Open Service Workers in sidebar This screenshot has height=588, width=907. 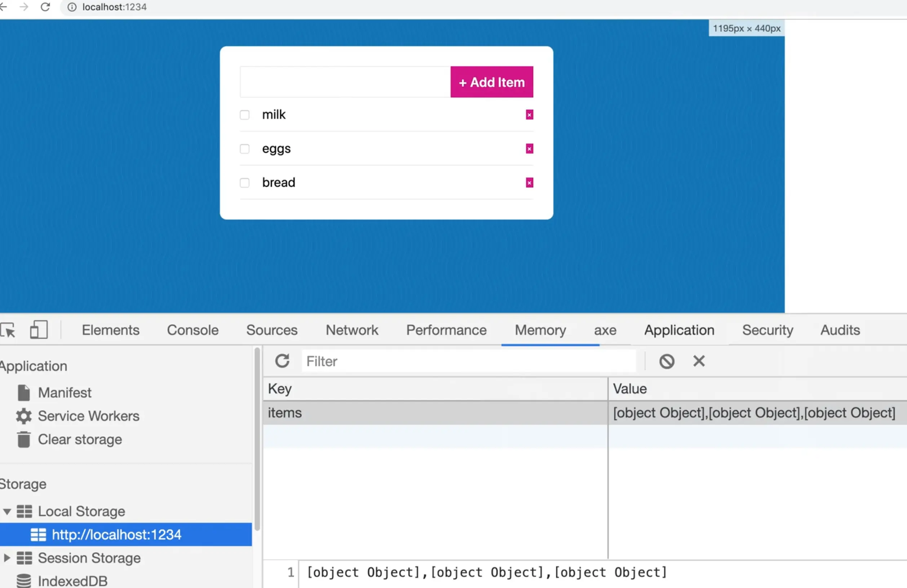pos(88,416)
